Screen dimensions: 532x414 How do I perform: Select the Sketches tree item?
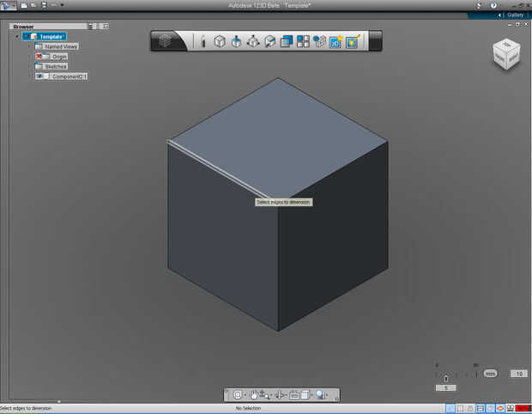(51, 66)
